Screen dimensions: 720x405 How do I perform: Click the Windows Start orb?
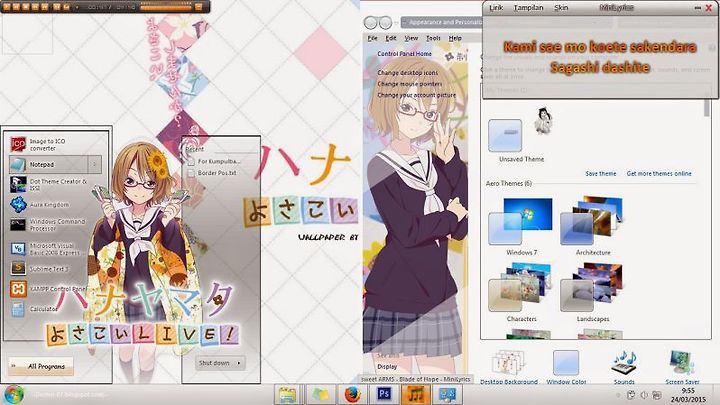(x=14, y=394)
